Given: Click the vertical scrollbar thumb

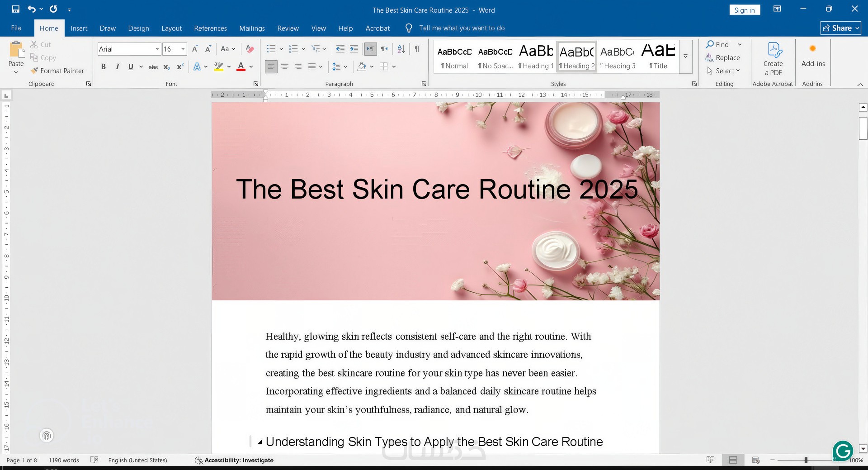Looking at the screenshot, I should click(863, 128).
